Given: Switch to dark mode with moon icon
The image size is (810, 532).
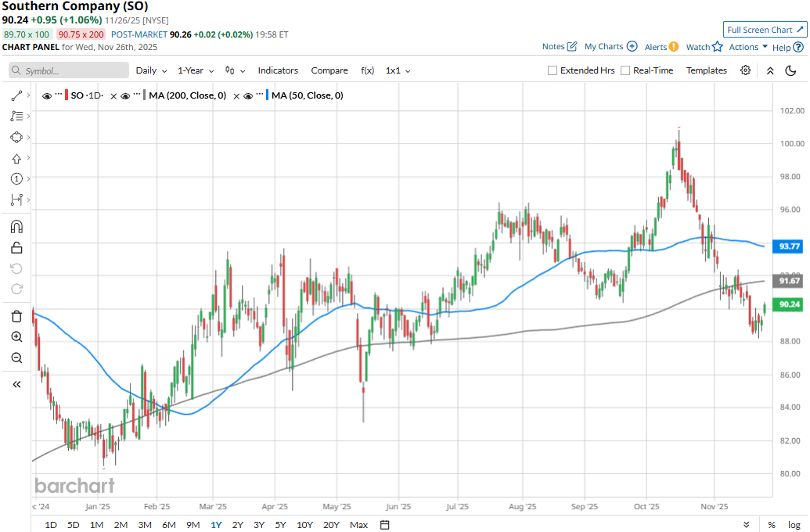Looking at the screenshot, I should coord(791,70).
